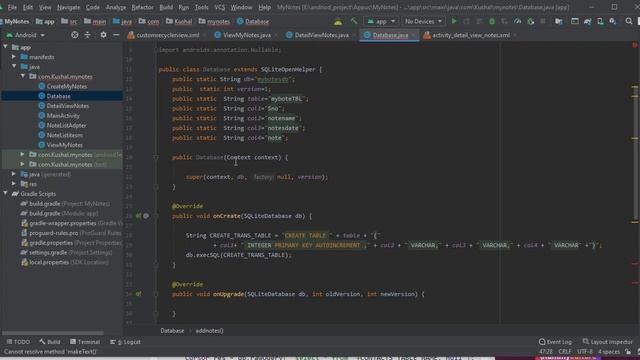Open Search Everywhere magnifier icon

coord(629,21)
